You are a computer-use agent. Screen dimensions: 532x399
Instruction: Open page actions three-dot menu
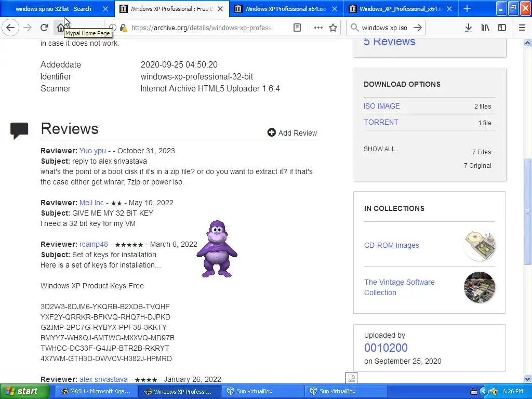click(318, 28)
